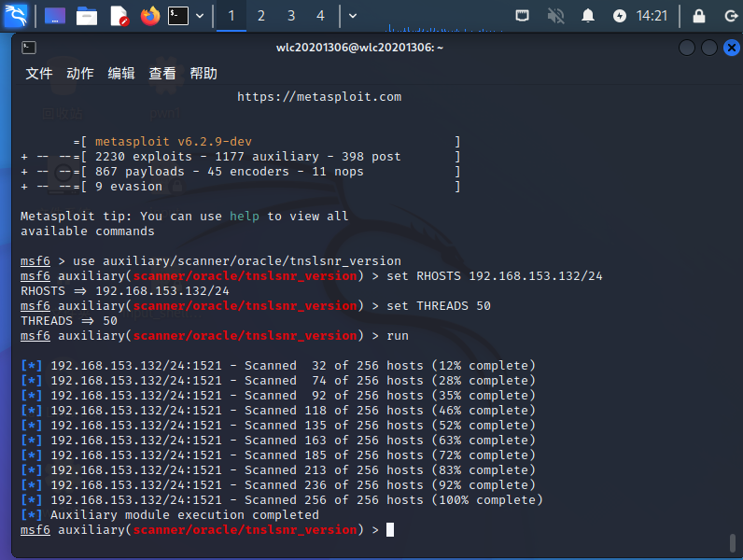The width and height of the screenshot is (743, 560).
Task: Toggle the muted volume tray icon
Action: tap(555, 16)
